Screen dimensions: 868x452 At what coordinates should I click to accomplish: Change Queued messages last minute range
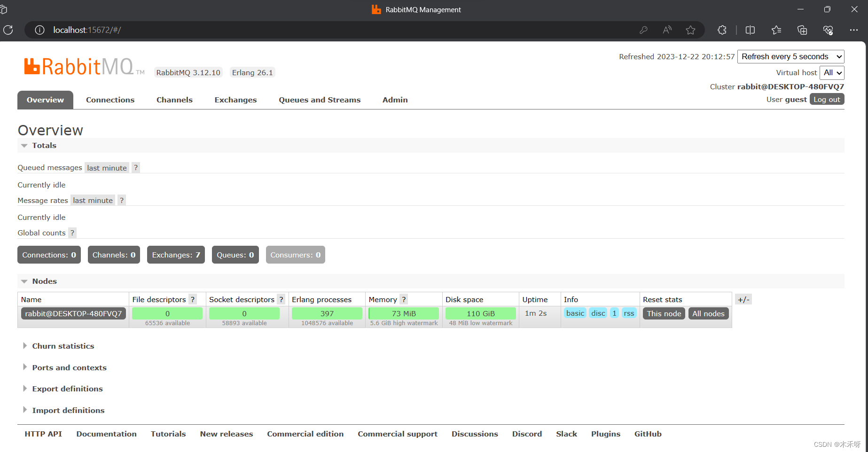coord(107,168)
